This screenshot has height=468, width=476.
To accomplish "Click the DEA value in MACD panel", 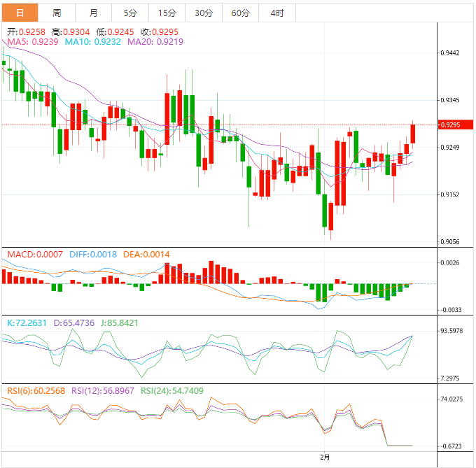I will [147, 255].
